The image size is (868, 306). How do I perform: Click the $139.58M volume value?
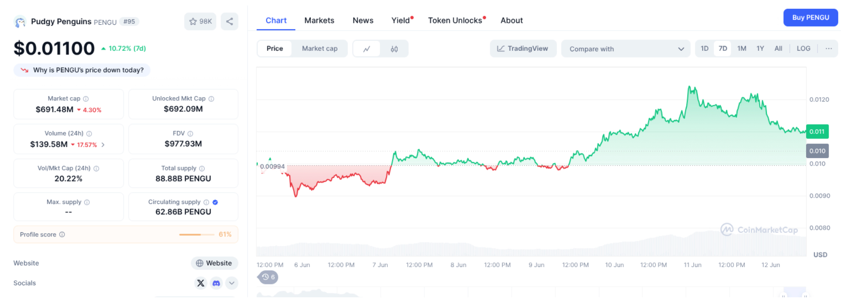[x=49, y=144]
